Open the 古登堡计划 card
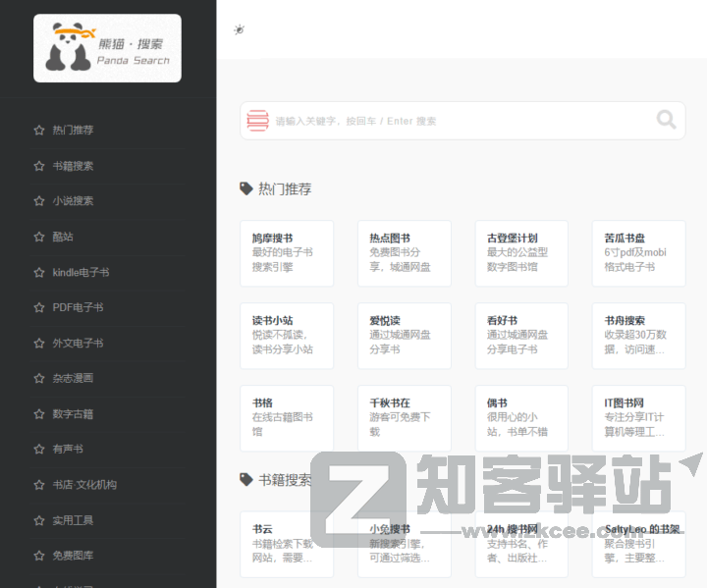707x588 pixels. tap(521, 253)
